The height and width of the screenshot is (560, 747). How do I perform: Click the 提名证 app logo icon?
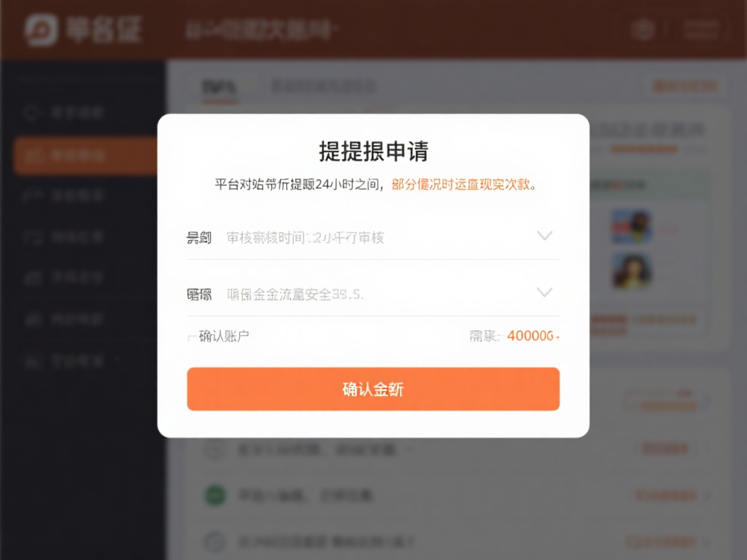40,28
